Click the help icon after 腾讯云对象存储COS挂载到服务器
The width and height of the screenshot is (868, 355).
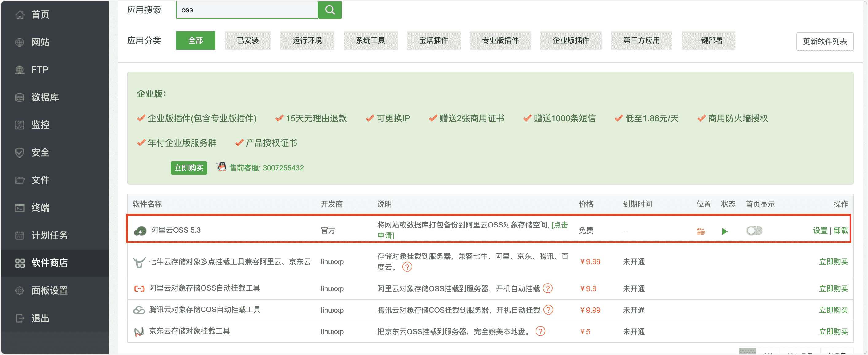click(548, 310)
